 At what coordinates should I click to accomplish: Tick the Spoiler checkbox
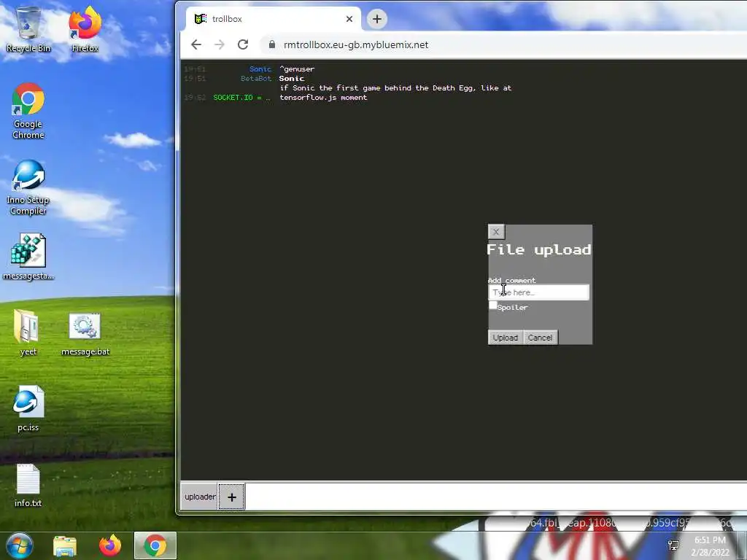(x=493, y=306)
